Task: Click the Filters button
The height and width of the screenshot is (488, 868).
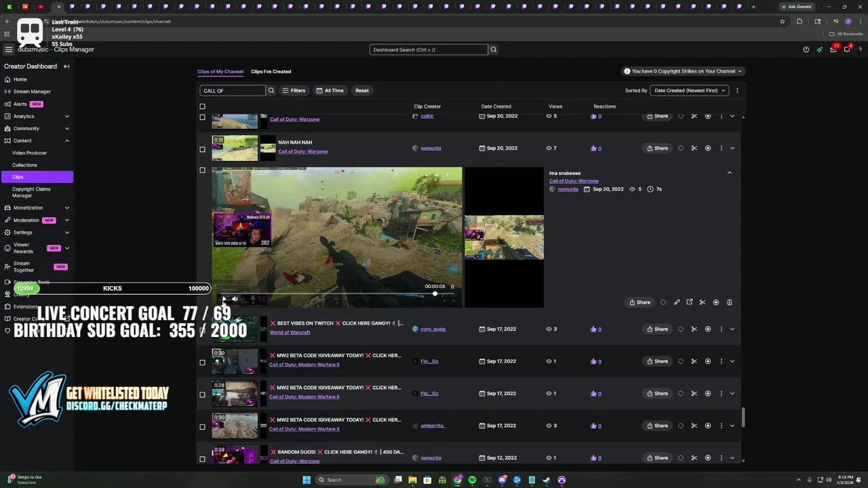Action: pyautogui.click(x=294, y=90)
